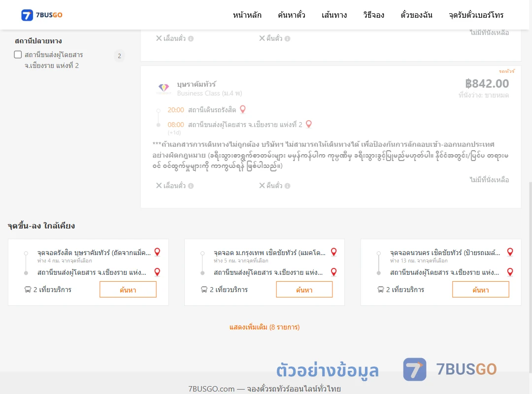The width and height of the screenshot is (532, 394).
Task: Open the เส้นทาง menu item
Action: click(334, 15)
